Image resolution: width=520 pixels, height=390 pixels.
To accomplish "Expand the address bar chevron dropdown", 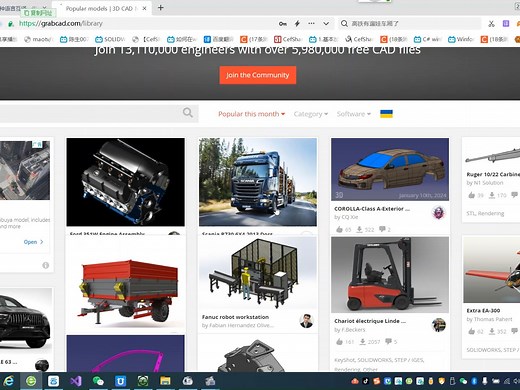I will coord(326,23).
